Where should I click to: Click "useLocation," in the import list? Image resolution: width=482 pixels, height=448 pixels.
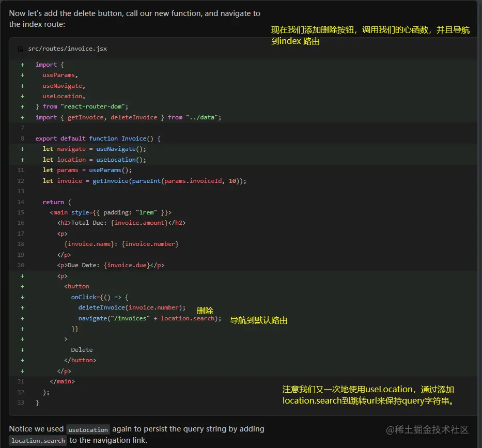click(64, 96)
